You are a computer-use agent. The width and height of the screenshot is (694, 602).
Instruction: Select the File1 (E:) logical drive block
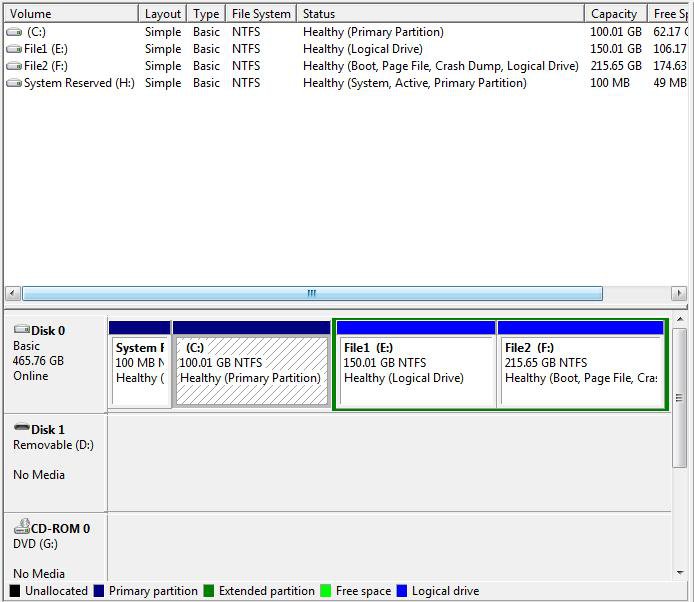tap(415, 370)
